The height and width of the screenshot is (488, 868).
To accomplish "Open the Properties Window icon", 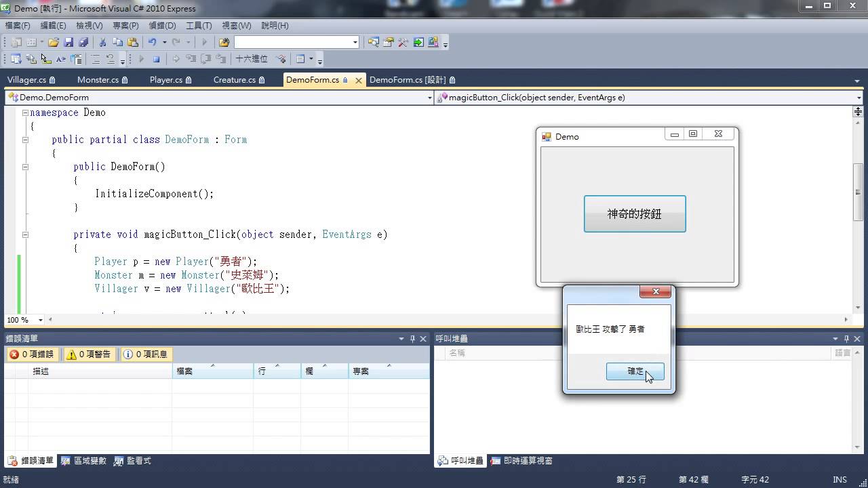I will point(389,42).
